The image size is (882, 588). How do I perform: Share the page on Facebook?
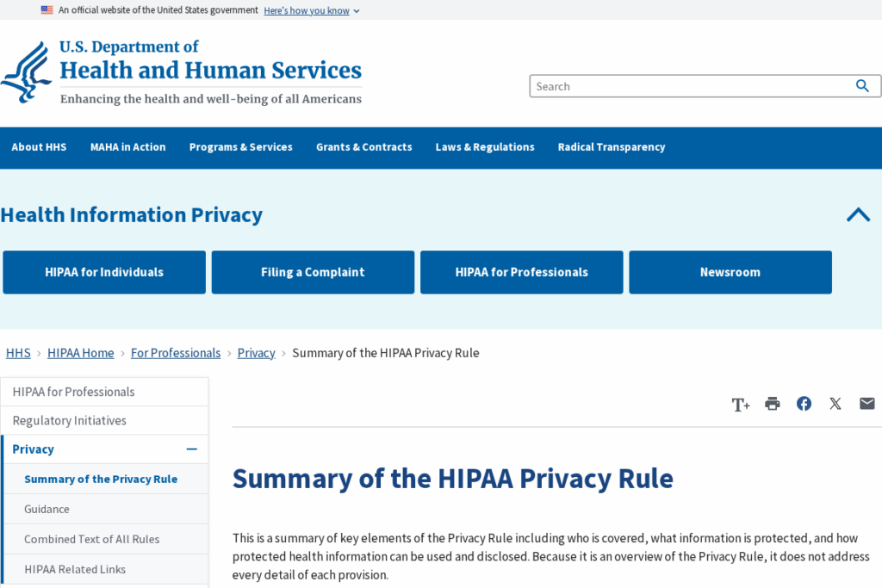click(804, 404)
